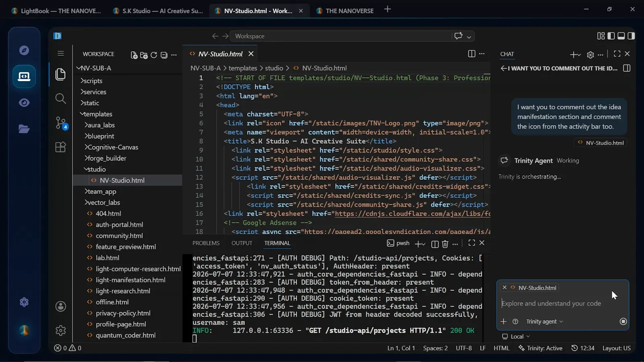
Task: Switch to LightBook browser tab
Action: [x=56, y=11]
